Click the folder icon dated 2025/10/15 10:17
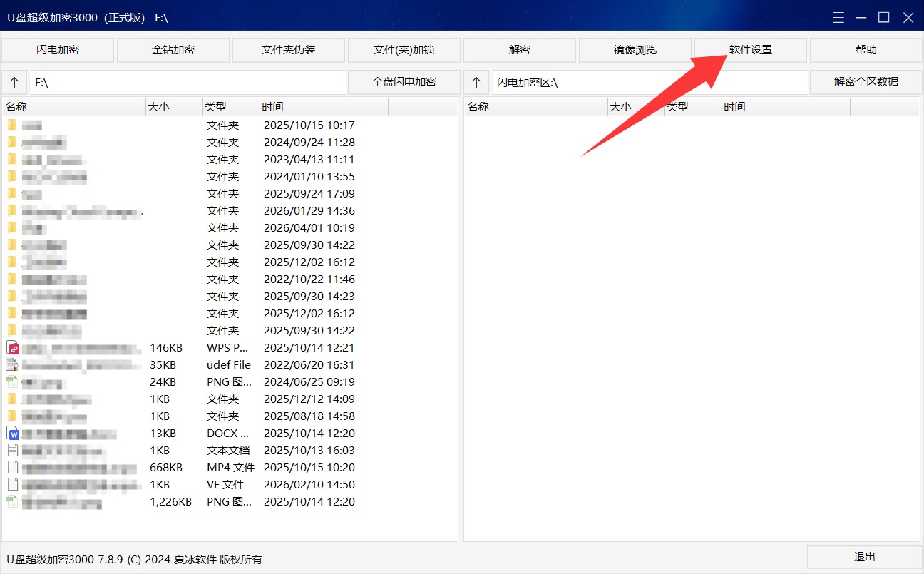The image size is (924, 574). (x=12, y=125)
